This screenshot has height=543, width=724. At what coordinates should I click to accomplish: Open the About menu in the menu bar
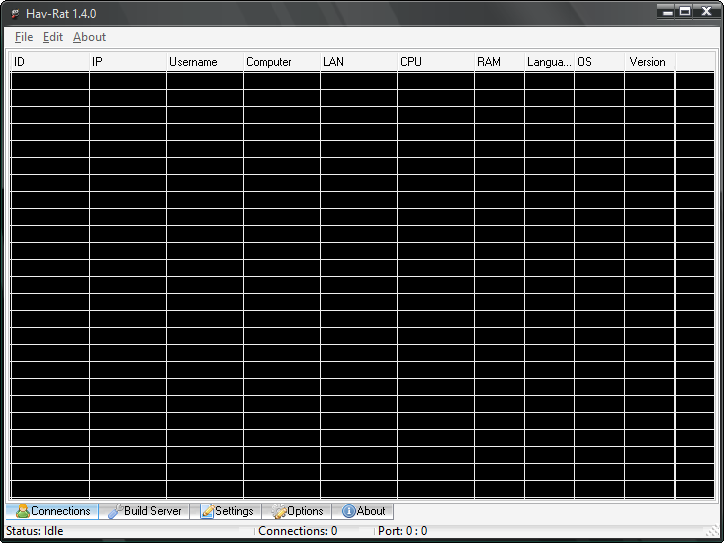[x=89, y=37]
